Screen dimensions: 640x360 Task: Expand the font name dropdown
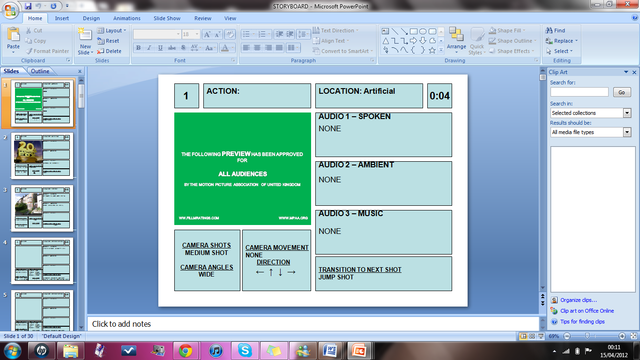(x=178, y=34)
